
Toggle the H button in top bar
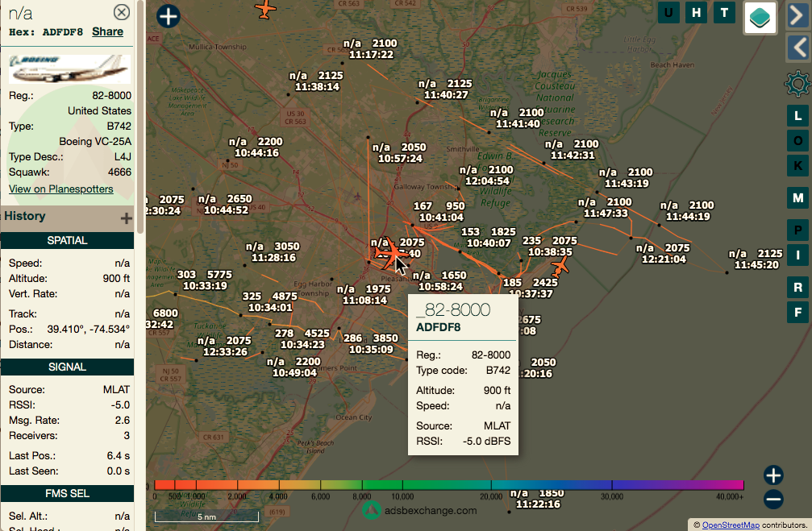(x=697, y=12)
